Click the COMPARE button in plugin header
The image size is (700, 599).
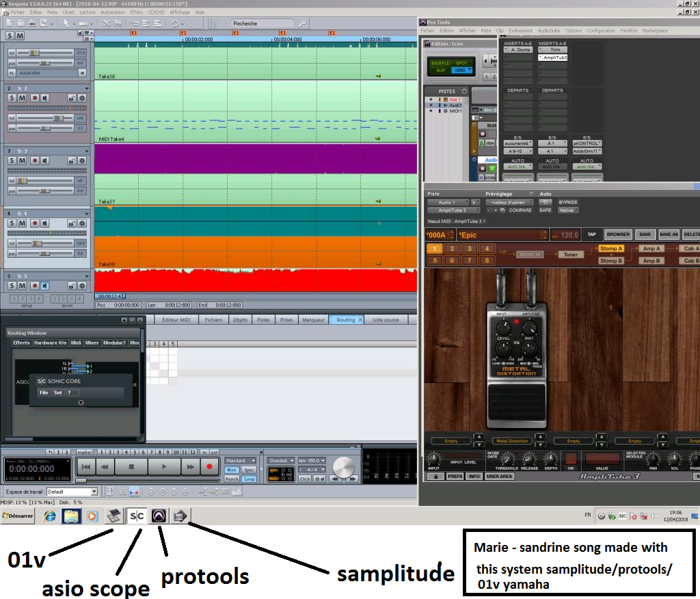tap(520, 211)
